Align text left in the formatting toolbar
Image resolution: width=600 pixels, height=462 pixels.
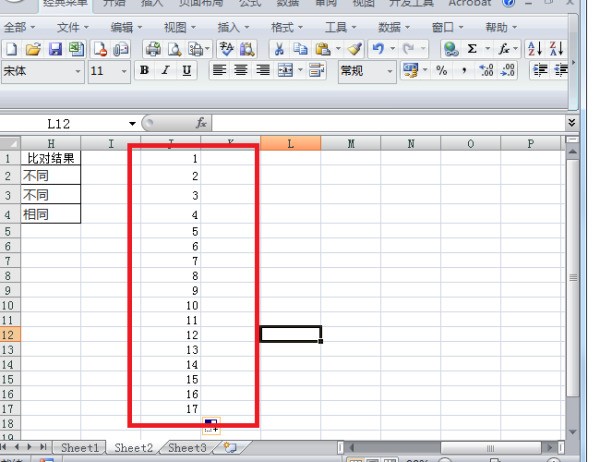coord(219,70)
